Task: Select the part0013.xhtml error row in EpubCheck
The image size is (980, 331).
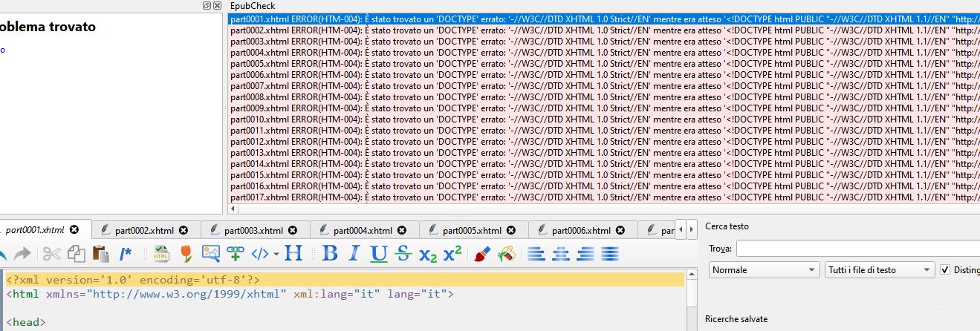Action: (603, 153)
